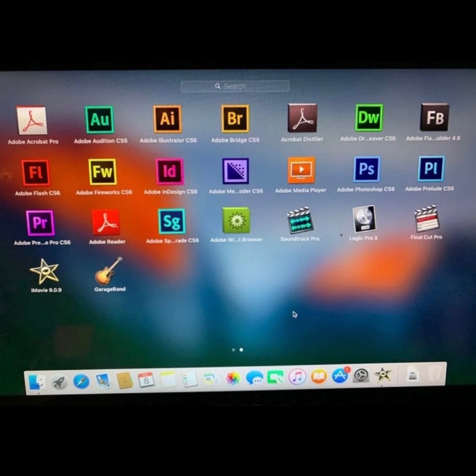Open Messages in the Dock
The width and height of the screenshot is (476, 476).
254,377
